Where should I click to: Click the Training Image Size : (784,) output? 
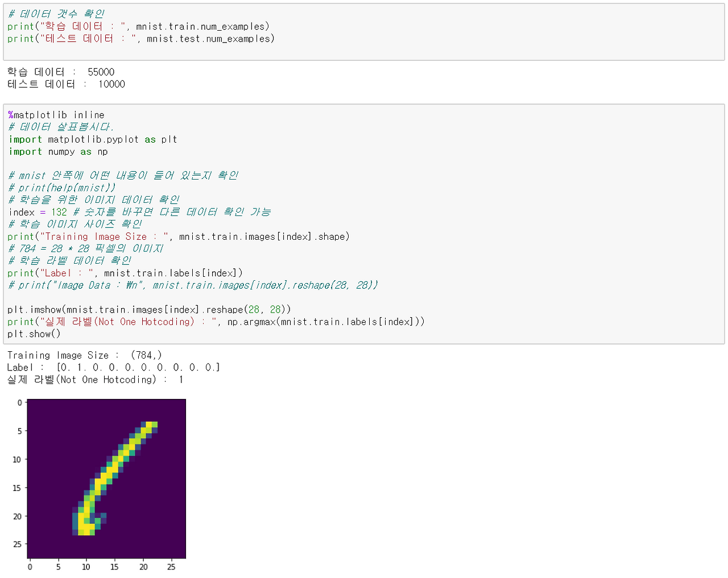point(84,355)
